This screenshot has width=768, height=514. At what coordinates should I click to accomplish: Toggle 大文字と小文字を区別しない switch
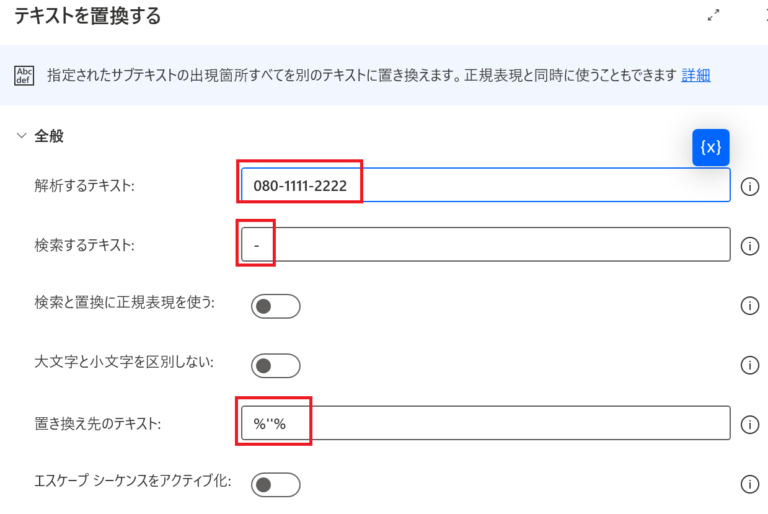275,365
